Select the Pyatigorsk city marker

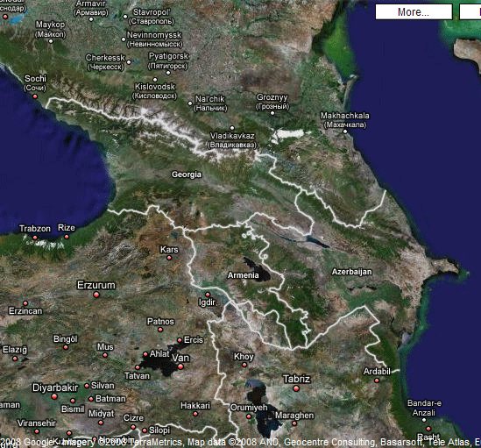click(x=168, y=73)
